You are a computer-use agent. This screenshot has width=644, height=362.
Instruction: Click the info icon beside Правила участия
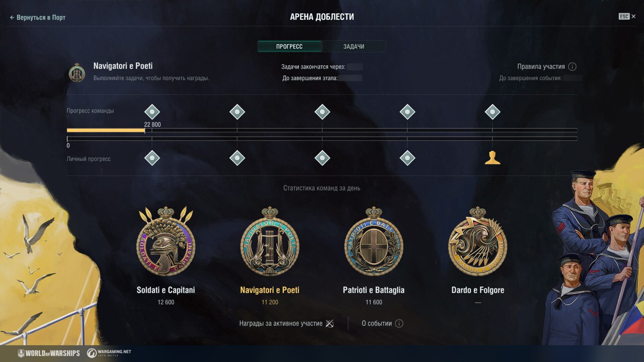[572, 67]
